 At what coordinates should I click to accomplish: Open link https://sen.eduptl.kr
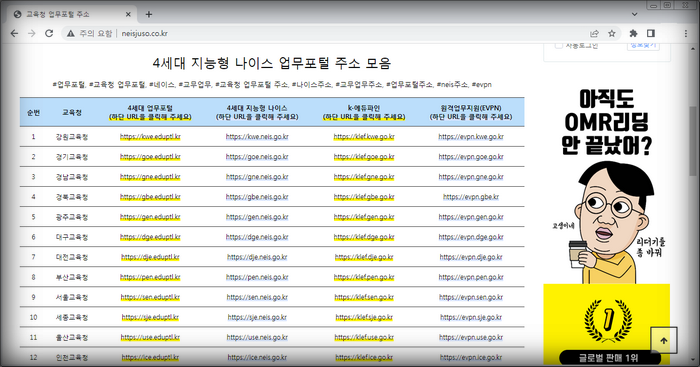[x=150, y=297]
